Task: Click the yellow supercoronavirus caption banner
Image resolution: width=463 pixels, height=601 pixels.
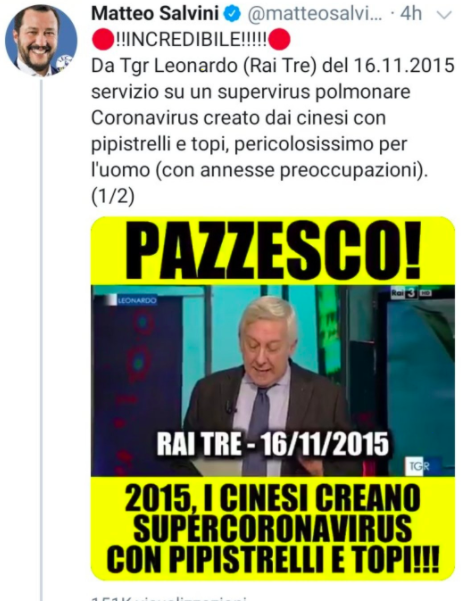Action: 273,528
